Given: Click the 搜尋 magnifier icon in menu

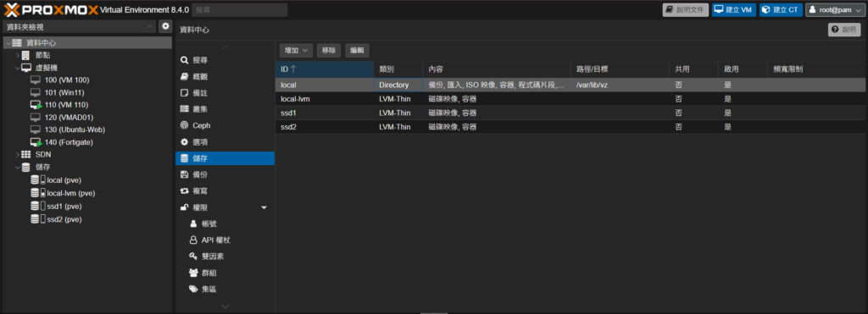Looking at the screenshot, I should coord(184,60).
